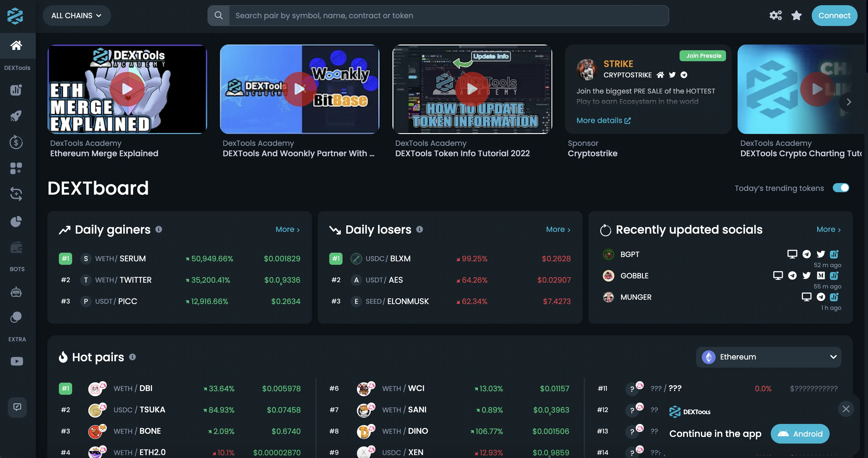
Task: Close the Continue in the app banner
Action: point(846,409)
